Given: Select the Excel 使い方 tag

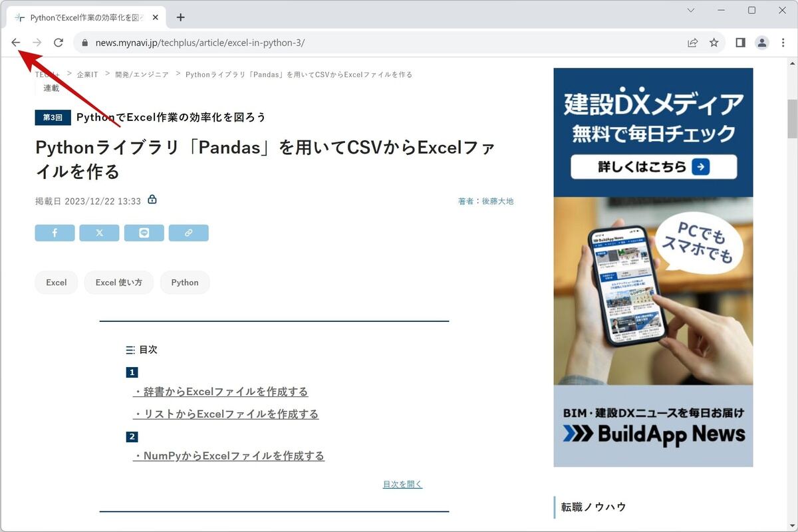Looking at the screenshot, I should (119, 283).
